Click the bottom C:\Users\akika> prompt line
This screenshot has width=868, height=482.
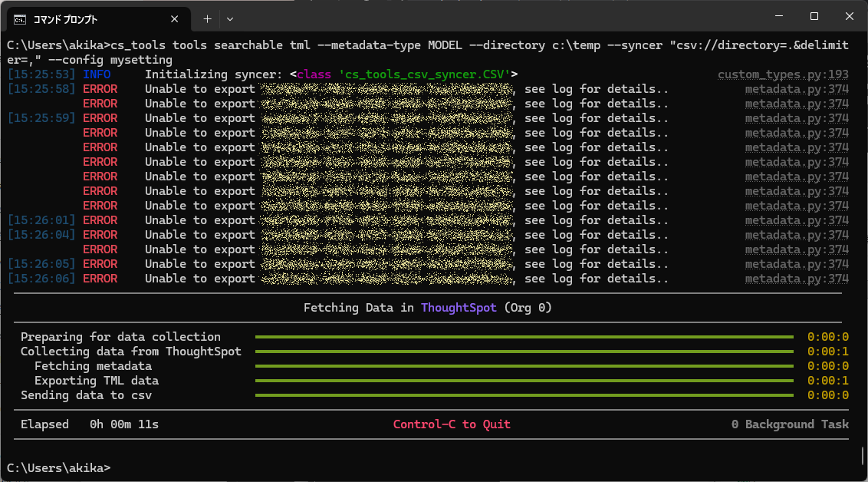click(58, 467)
